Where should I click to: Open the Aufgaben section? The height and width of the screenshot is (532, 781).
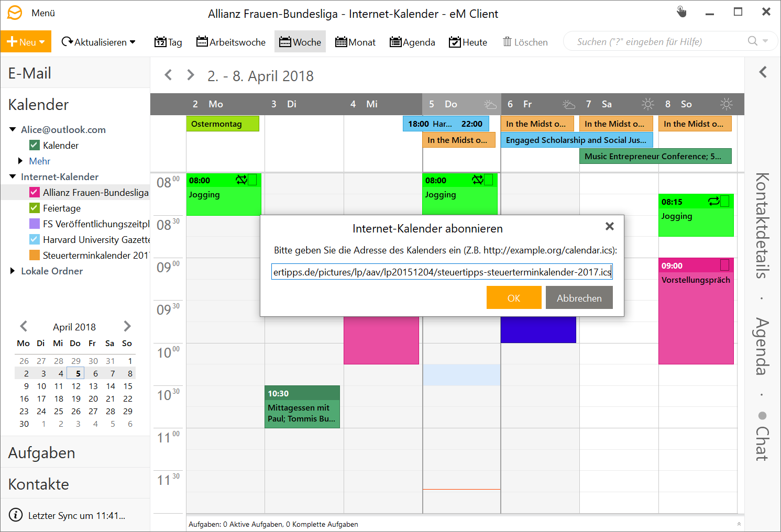coord(75,452)
